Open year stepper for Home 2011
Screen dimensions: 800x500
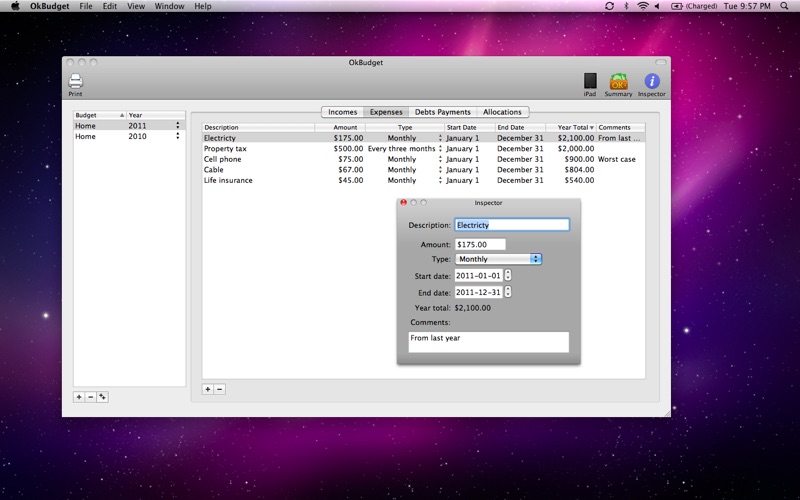click(x=178, y=126)
